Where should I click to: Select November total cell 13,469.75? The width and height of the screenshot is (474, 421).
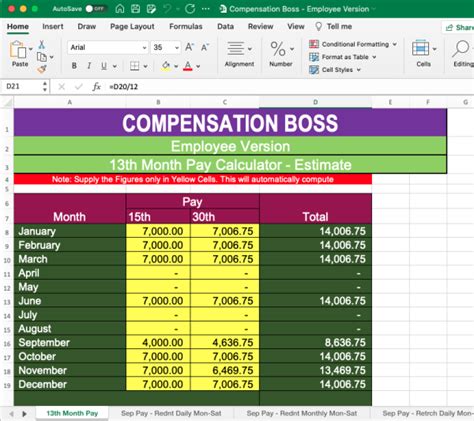[x=315, y=370]
